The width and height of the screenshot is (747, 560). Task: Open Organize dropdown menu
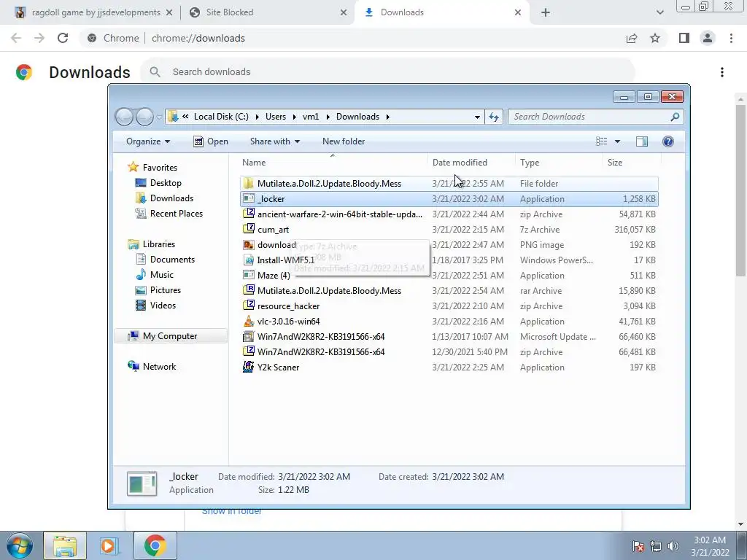click(x=147, y=141)
